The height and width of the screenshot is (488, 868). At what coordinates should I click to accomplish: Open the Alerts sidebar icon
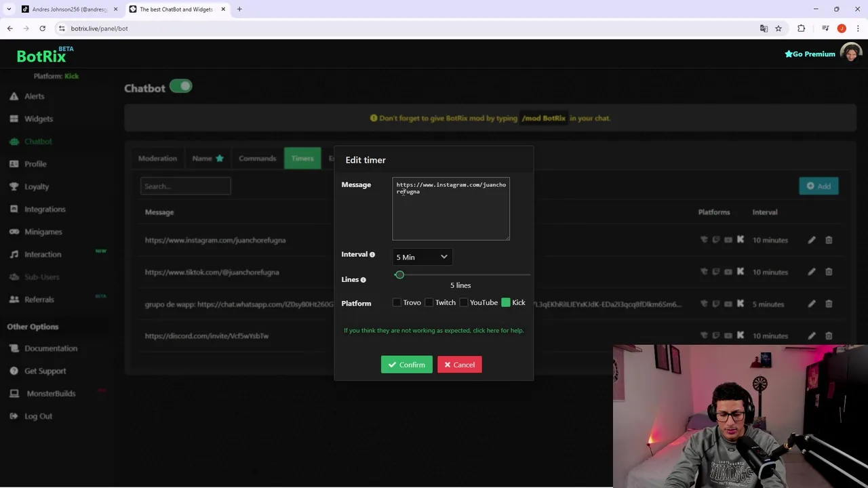pos(14,96)
